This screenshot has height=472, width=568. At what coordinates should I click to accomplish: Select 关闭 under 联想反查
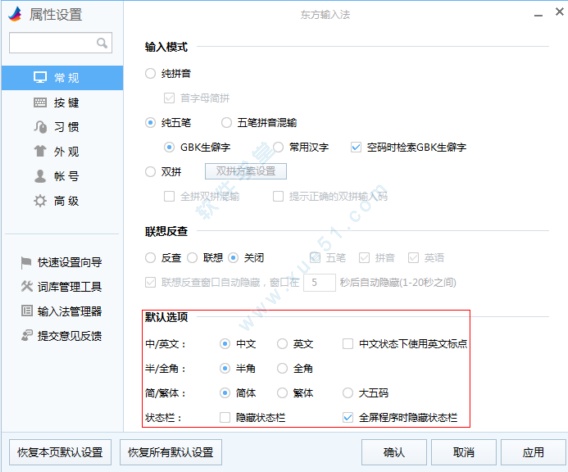click(x=233, y=258)
